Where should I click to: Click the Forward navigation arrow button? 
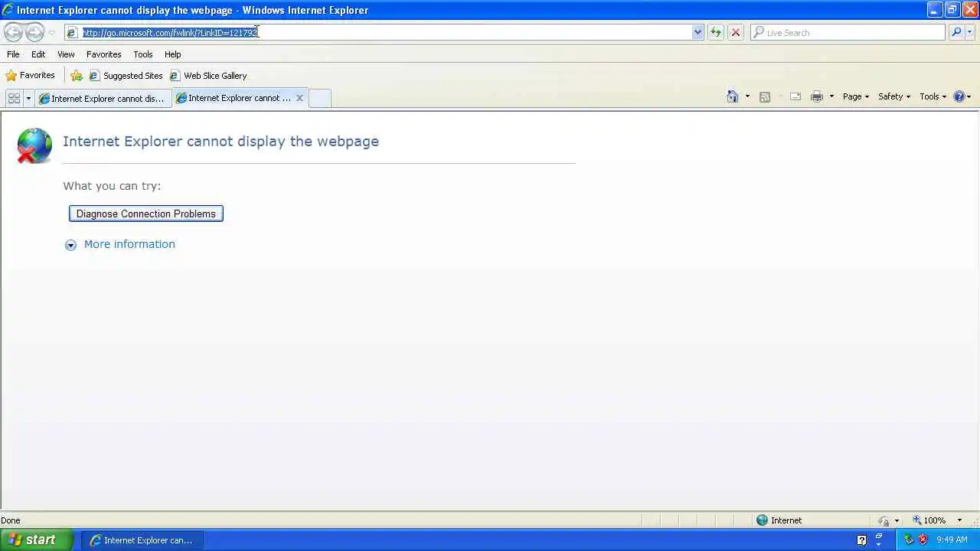coord(34,32)
